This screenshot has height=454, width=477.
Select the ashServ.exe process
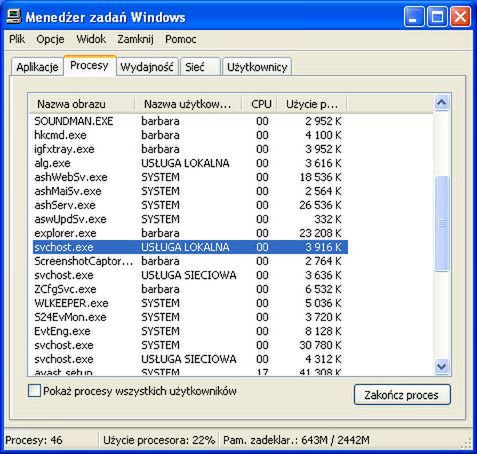tap(190, 205)
